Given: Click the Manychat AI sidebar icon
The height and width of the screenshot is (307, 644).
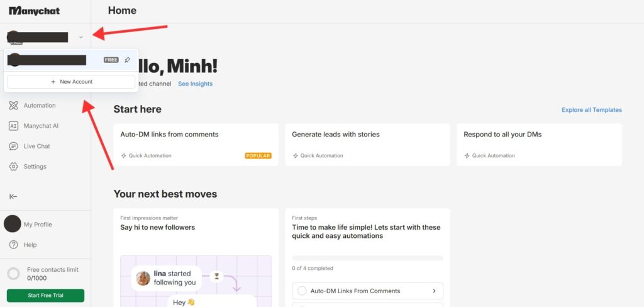Looking at the screenshot, I should pos(14,126).
